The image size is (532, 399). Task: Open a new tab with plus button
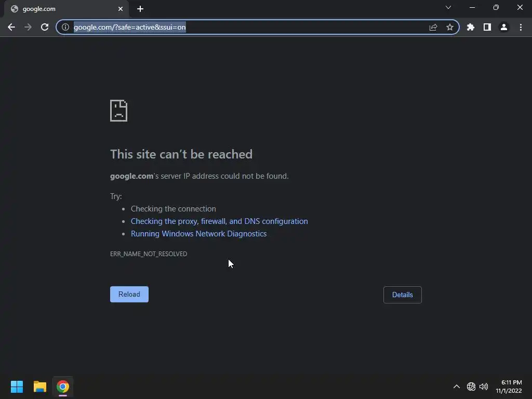pyautogui.click(x=140, y=9)
